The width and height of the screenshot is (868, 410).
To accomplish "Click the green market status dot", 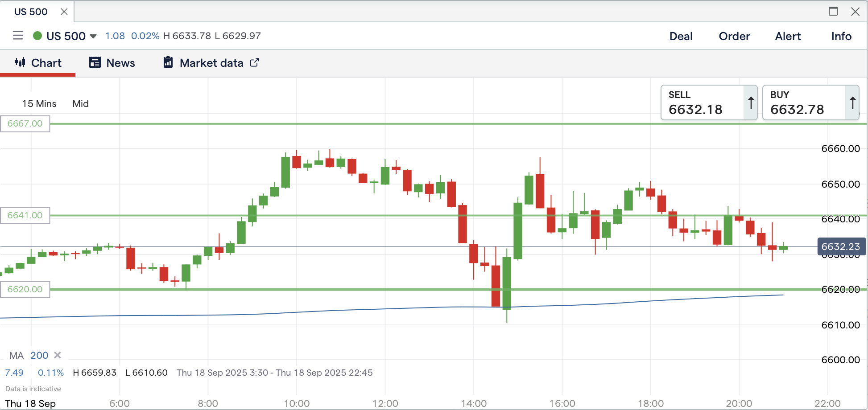I will point(37,36).
